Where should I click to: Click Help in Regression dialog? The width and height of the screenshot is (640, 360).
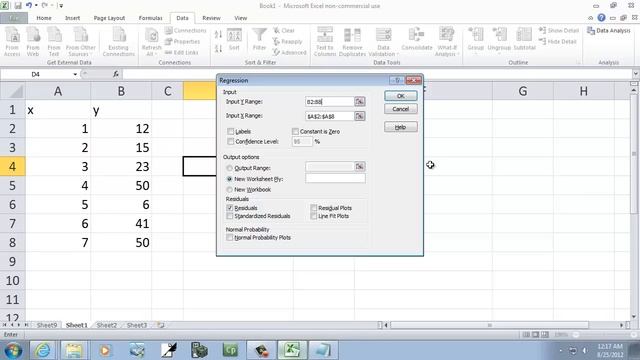click(401, 127)
